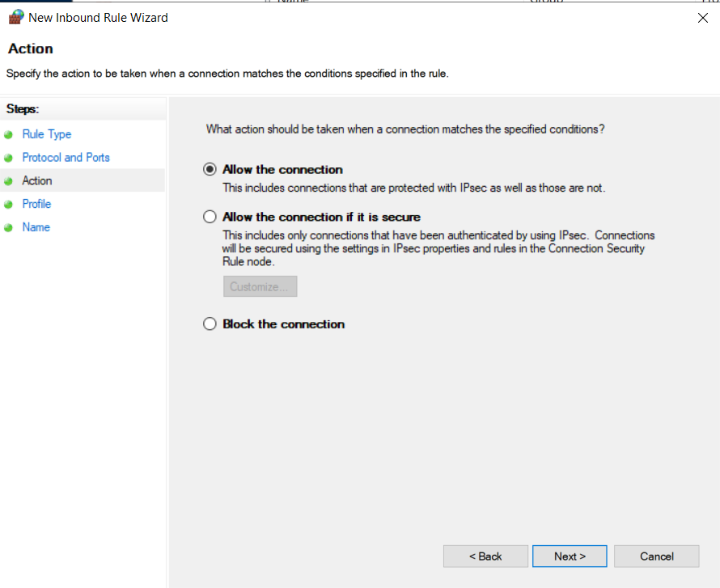This screenshot has width=720, height=588.
Task: Close the wizard window with the X
Action: 702,18
